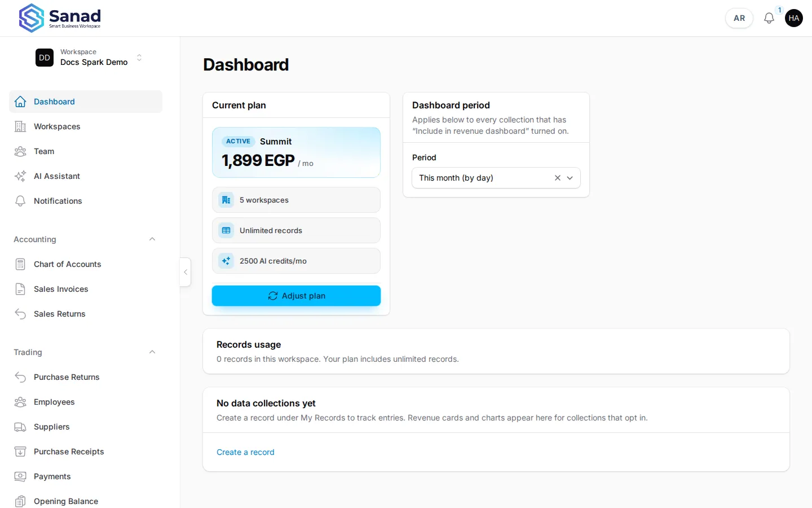Screen dimensions: 812x508
Task: Click the Payments cash icon
Action: pos(20,476)
